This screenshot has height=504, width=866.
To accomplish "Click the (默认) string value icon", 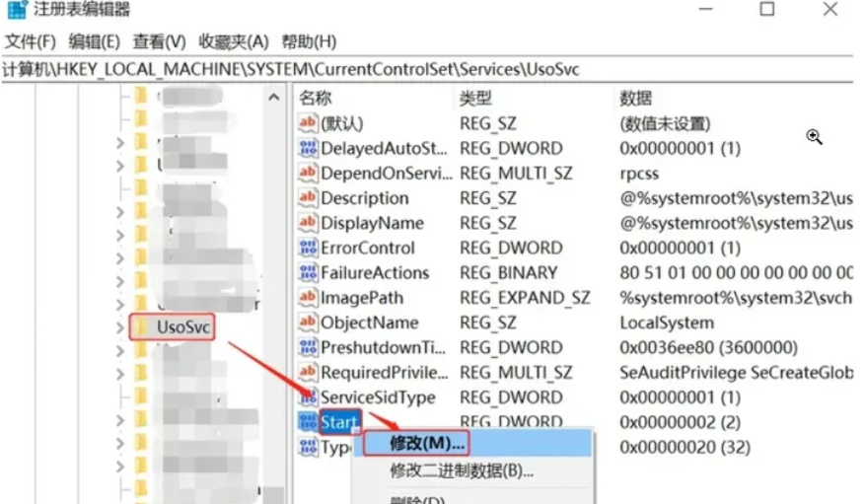I will pyautogui.click(x=308, y=122).
